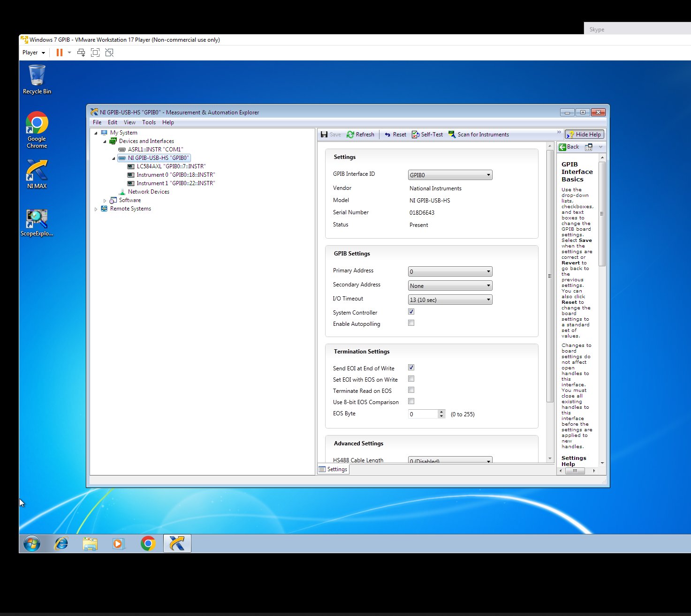This screenshot has height=616, width=691.
Task: Click help pane horizontal scrollbar
Action: click(575, 471)
